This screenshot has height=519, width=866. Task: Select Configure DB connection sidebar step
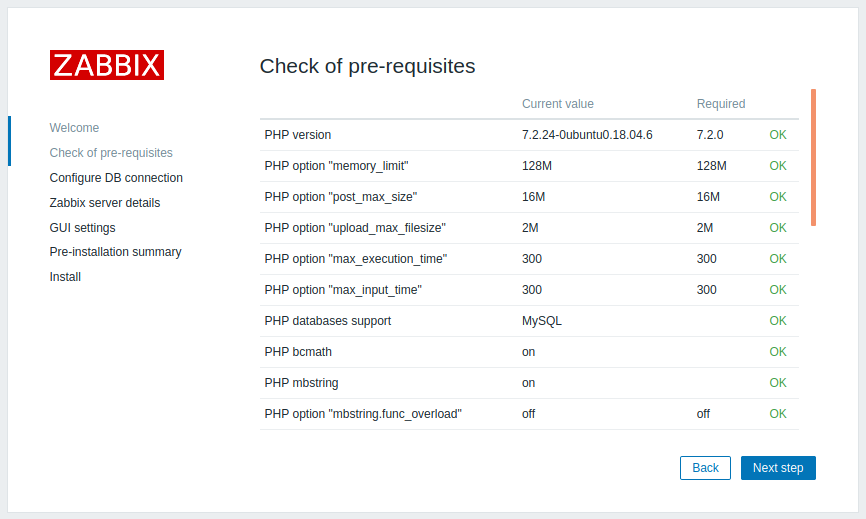pos(116,178)
